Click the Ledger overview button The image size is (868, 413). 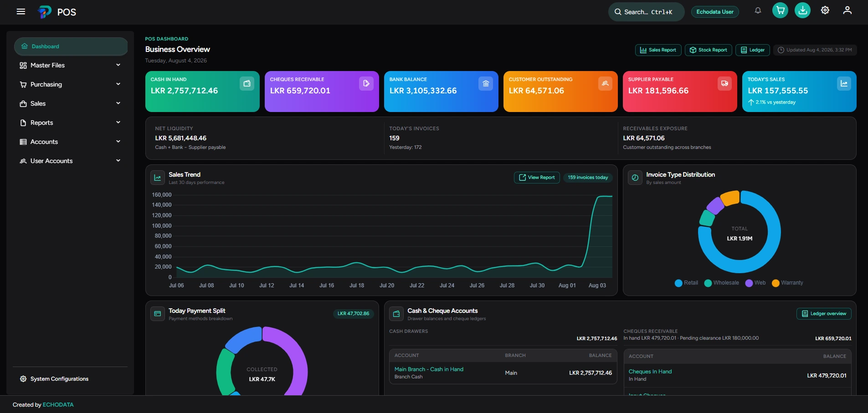tap(824, 314)
